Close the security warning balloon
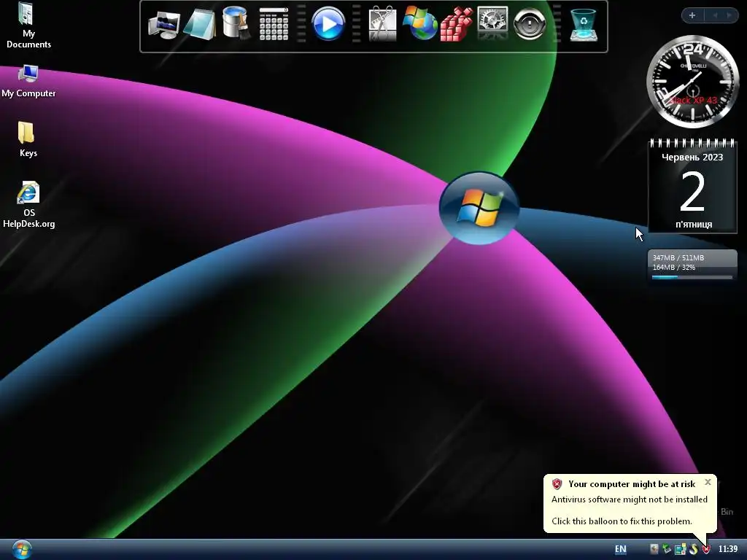 [x=708, y=482]
